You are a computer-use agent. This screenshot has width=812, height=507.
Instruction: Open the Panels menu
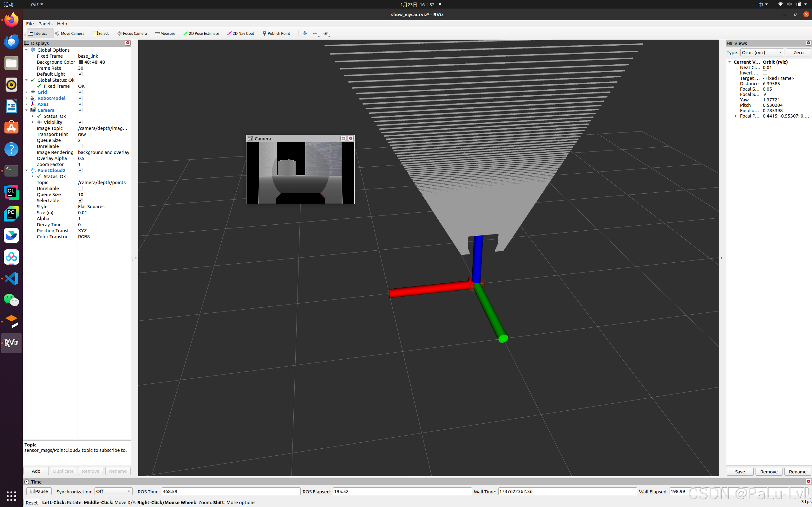[45, 24]
